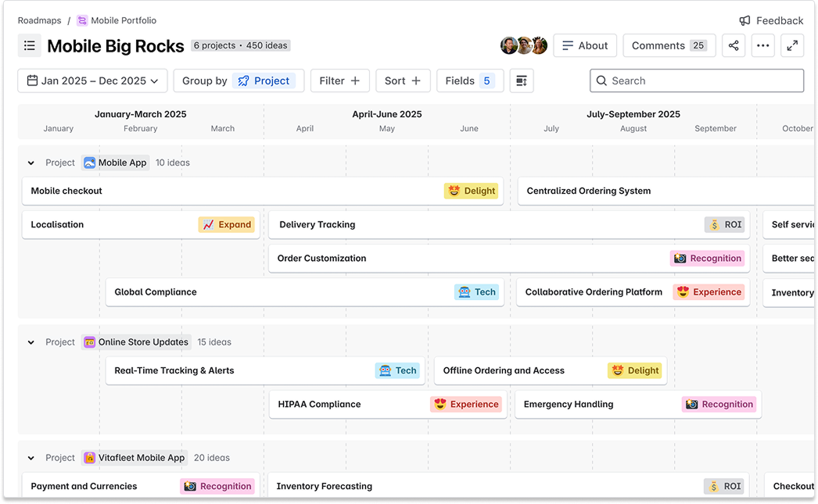Click the Vitafleet Mobile App project icon
The image size is (818, 504).
point(88,458)
